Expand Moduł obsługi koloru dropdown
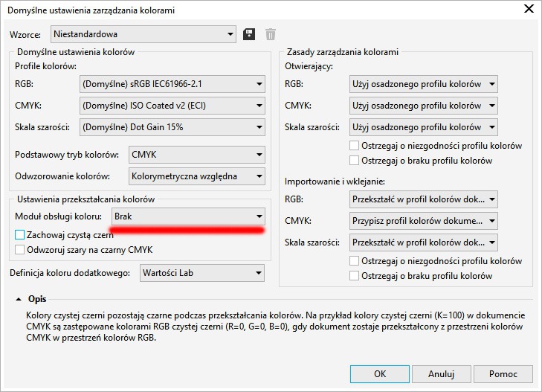The width and height of the screenshot is (542, 392). tap(187, 216)
